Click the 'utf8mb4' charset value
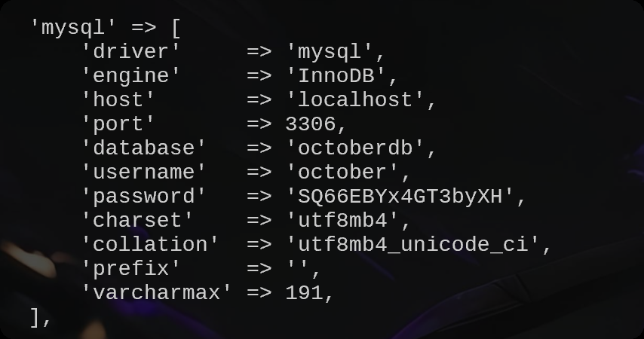644x339 pixels. pos(342,221)
